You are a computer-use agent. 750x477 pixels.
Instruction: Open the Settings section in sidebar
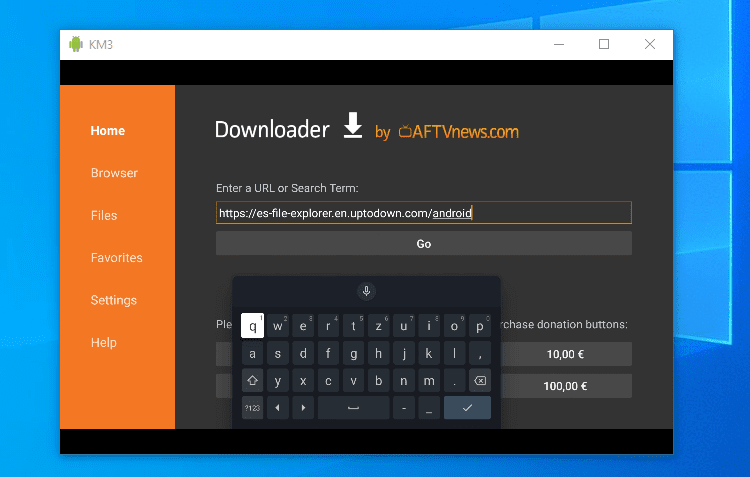(x=114, y=300)
